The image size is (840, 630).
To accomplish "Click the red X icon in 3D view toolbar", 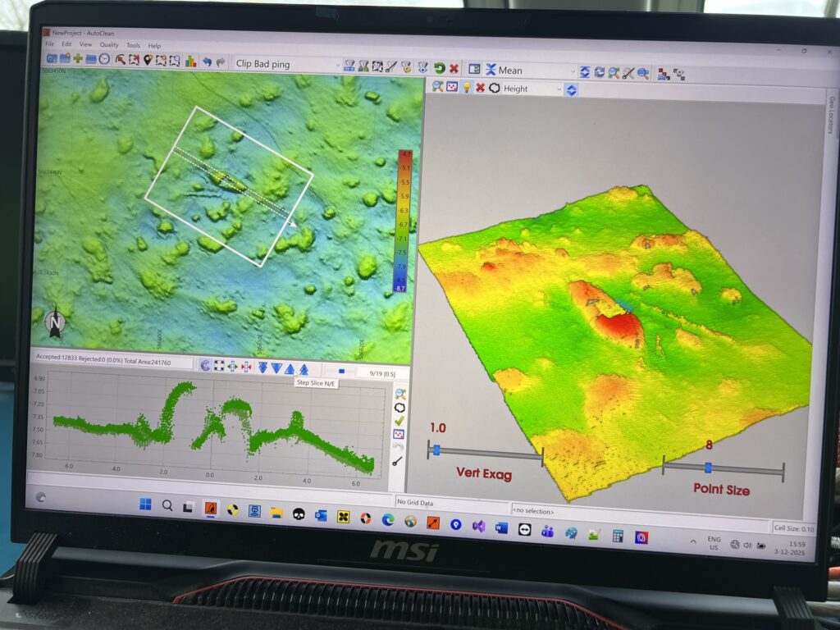I will [481, 88].
